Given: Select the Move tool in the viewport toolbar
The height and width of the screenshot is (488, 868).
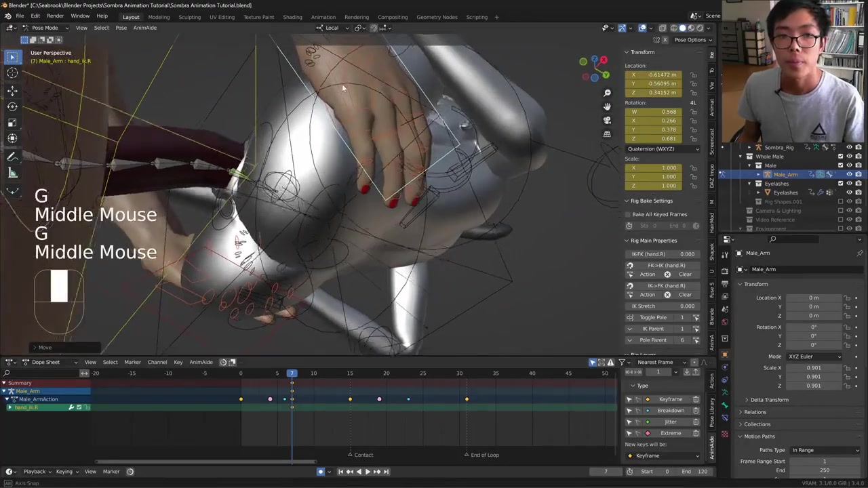Looking at the screenshot, I should [12, 90].
